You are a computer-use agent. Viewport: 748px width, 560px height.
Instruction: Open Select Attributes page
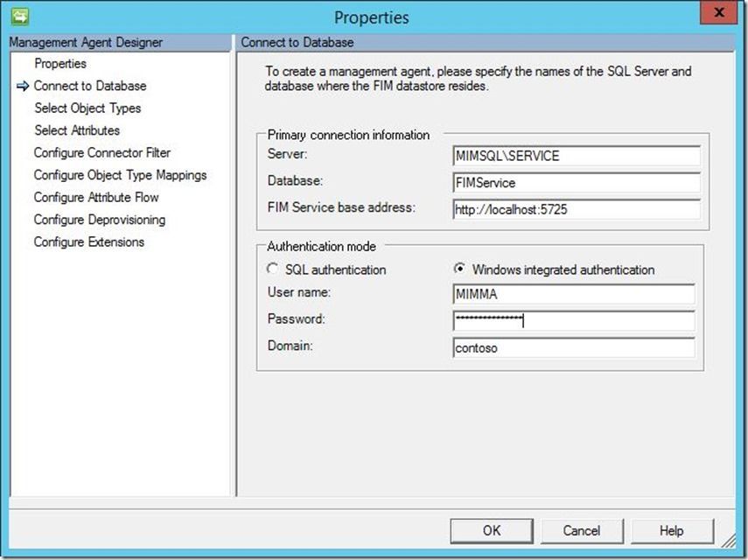click(77, 130)
